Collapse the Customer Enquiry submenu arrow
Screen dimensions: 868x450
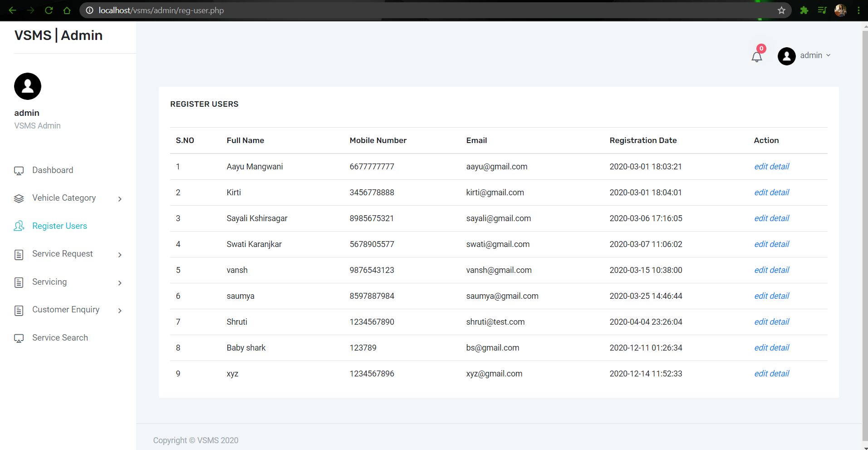120,311
